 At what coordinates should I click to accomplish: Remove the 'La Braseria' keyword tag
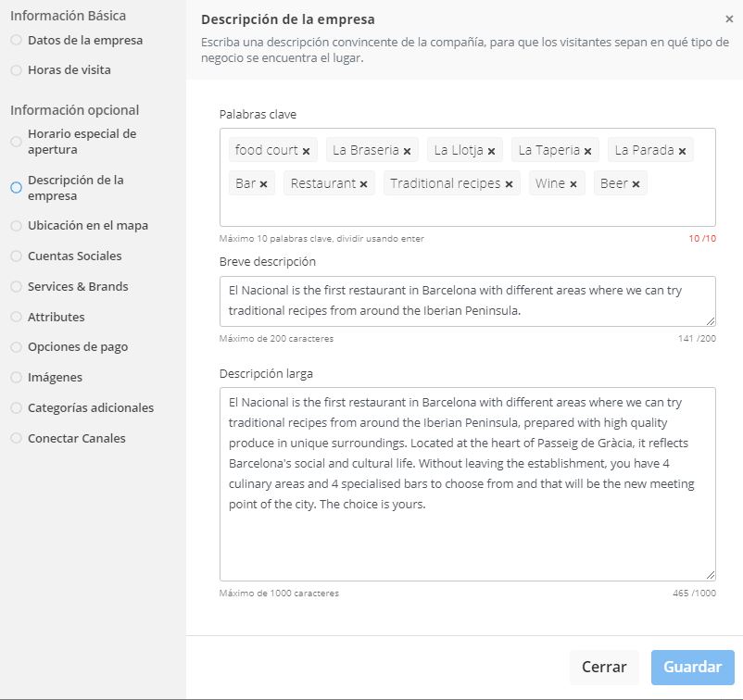(407, 151)
